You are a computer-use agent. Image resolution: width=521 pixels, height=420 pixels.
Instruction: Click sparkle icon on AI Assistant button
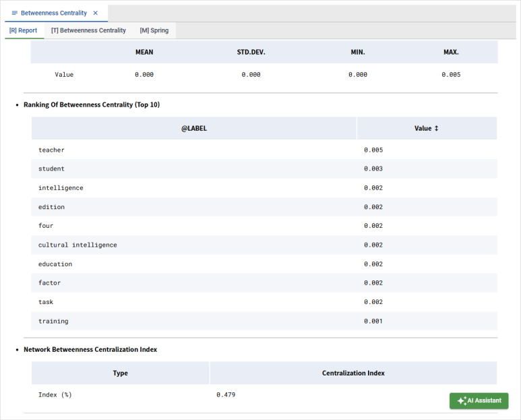(462, 400)
